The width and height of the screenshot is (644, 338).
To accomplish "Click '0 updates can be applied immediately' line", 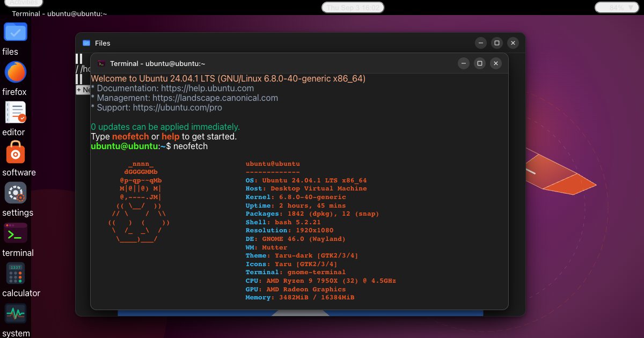I will coord(165,127).
